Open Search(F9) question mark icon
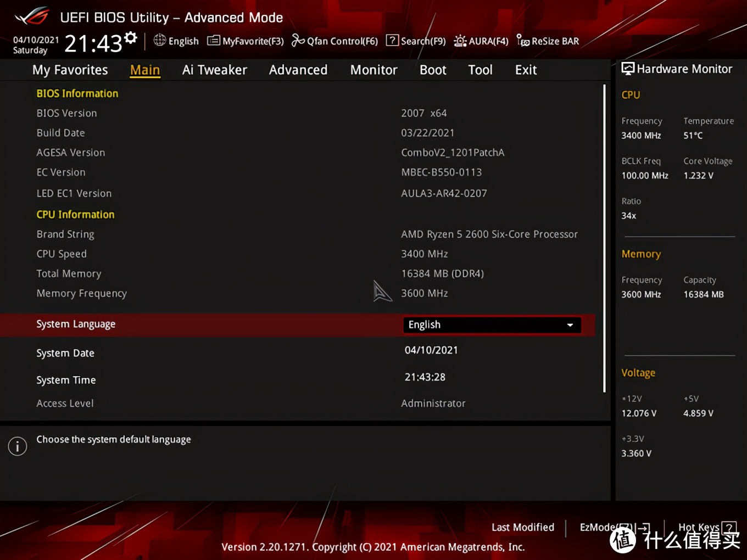The image size is (747, 560). pyautogui.click(x=392, y=40)
